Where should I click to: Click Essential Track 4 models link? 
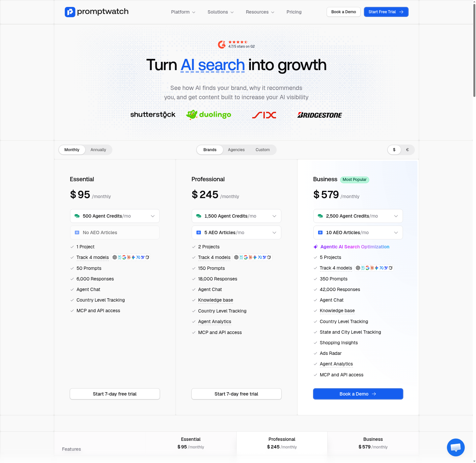coord(93,257)
